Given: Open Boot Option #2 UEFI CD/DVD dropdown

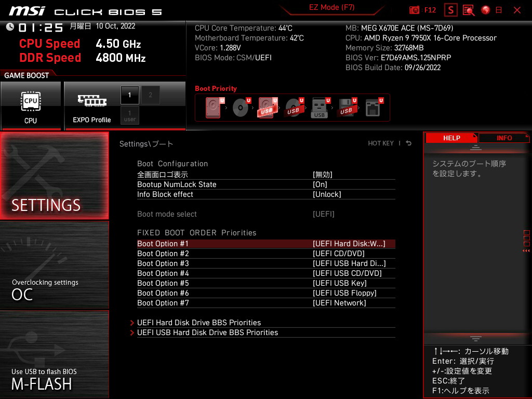Looking at the screenshot, I should pos(266,254).
